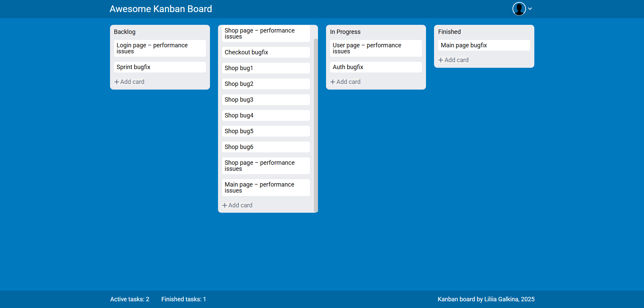Open Login page performance issues card

coord(160,48)
